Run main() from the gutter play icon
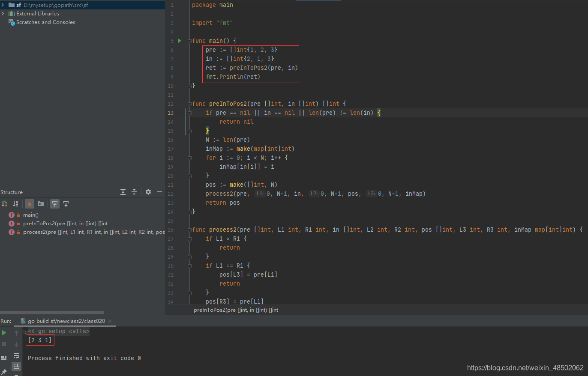Viewport: 588px width, 376px height. click(180, 41)
